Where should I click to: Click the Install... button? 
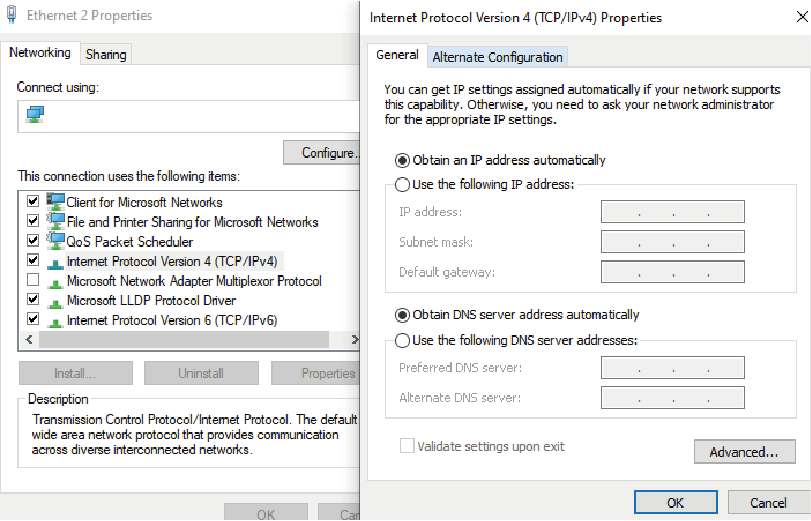click(75, 373)
